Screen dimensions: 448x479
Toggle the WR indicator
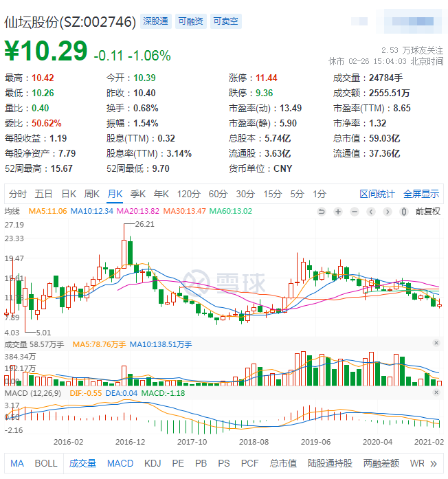pos(417,464)
